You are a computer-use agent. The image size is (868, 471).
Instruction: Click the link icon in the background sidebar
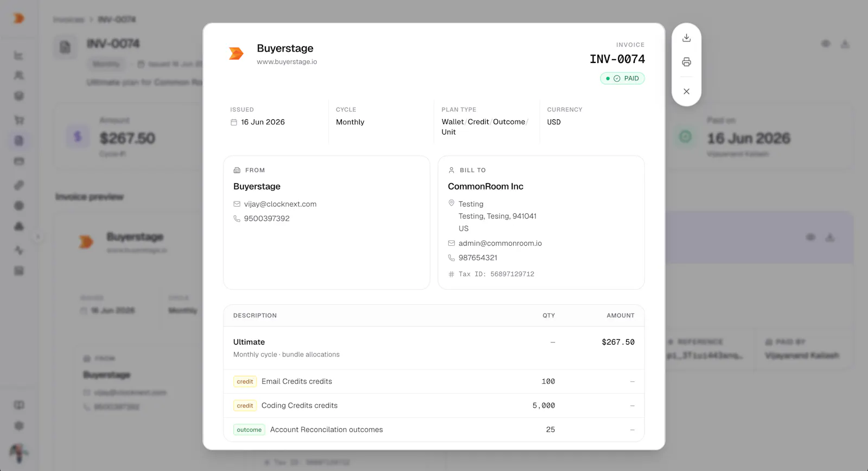[19, 185]
